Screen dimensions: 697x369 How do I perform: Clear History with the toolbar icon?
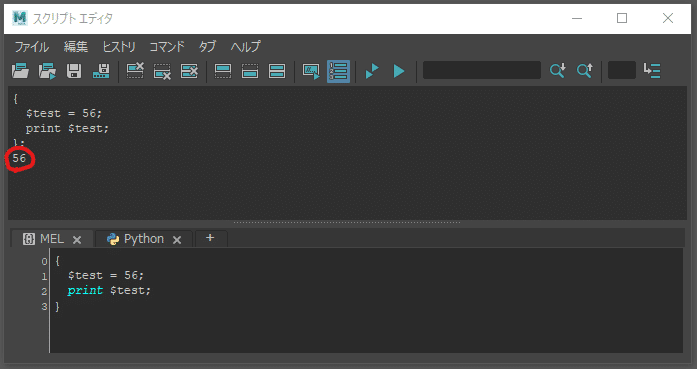click(135, 71)
